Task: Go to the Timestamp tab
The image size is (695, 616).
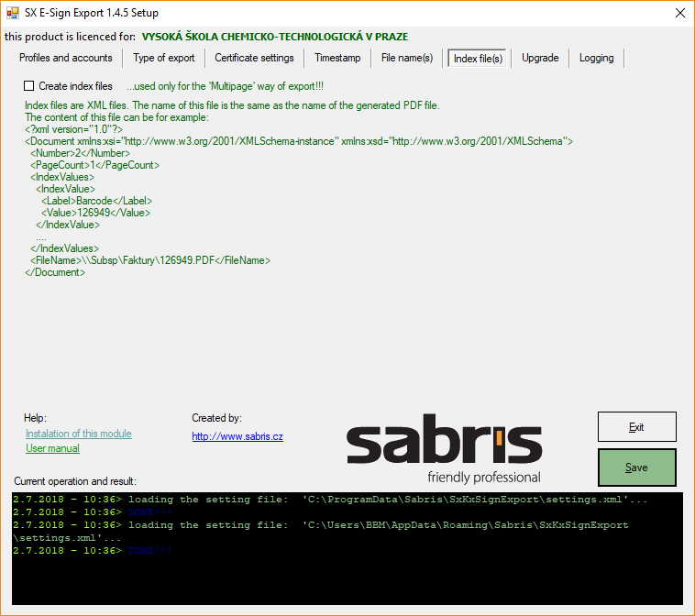Action: (x=337, y=58)
